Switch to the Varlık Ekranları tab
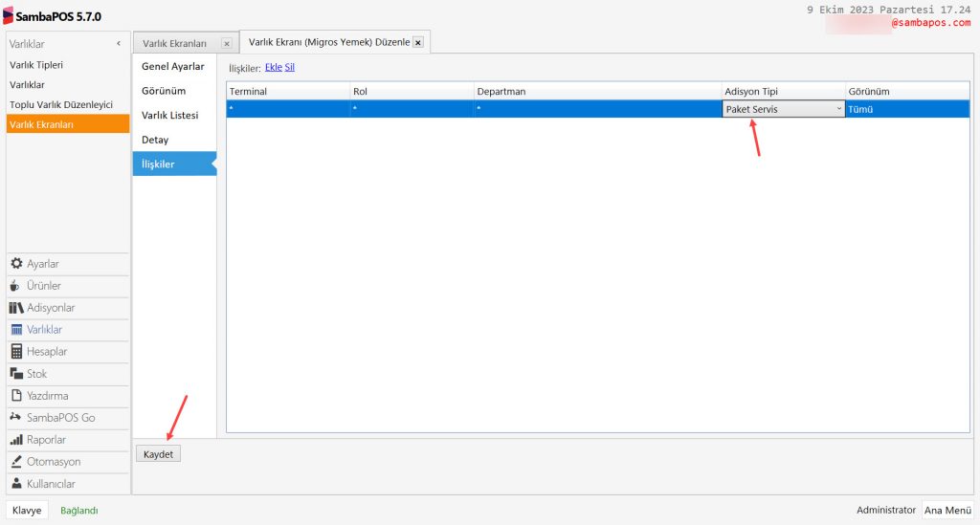980x525 pixels. (x=175, y=44)
